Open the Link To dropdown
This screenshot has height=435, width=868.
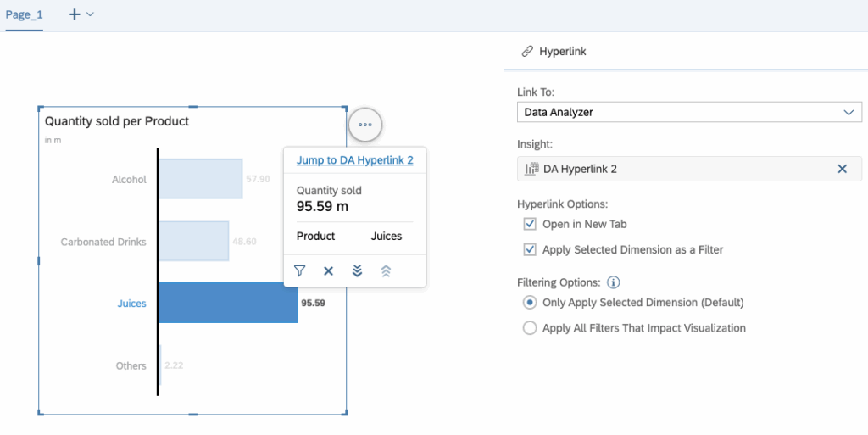click(689, 112)
